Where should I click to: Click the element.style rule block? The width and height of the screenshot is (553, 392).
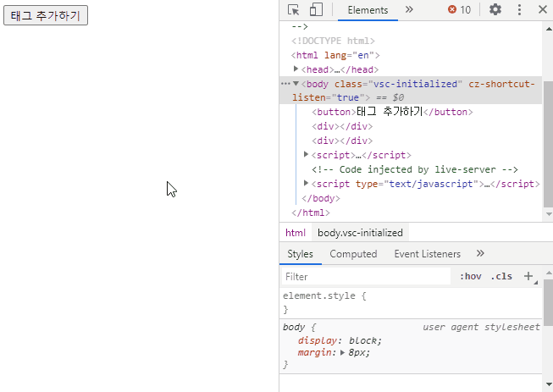click(411, 302)
